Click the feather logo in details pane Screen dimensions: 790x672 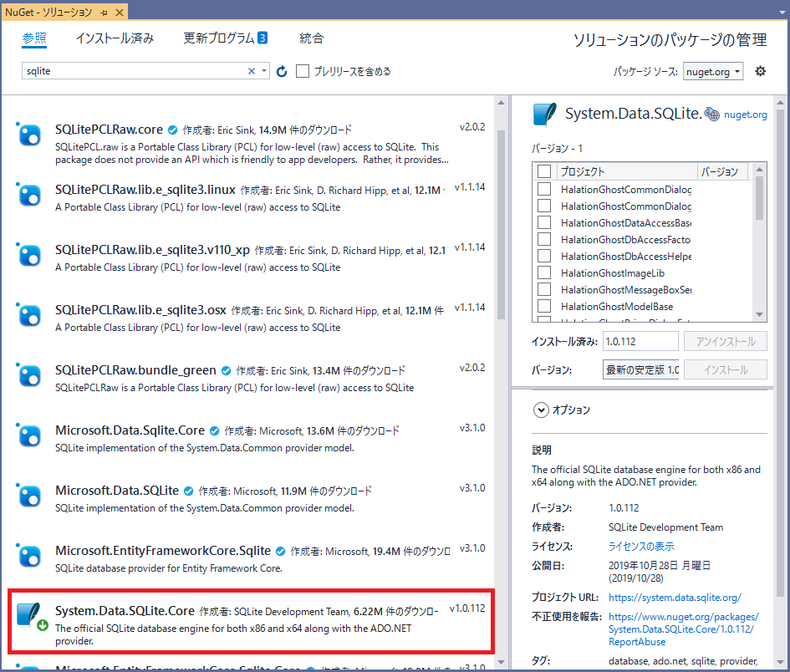pos(545,114)
